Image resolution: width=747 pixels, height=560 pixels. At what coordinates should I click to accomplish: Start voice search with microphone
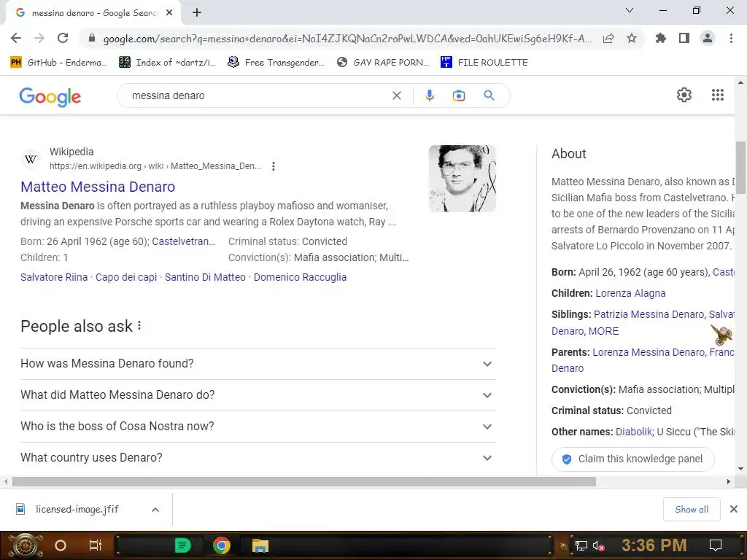click(429, 96)
